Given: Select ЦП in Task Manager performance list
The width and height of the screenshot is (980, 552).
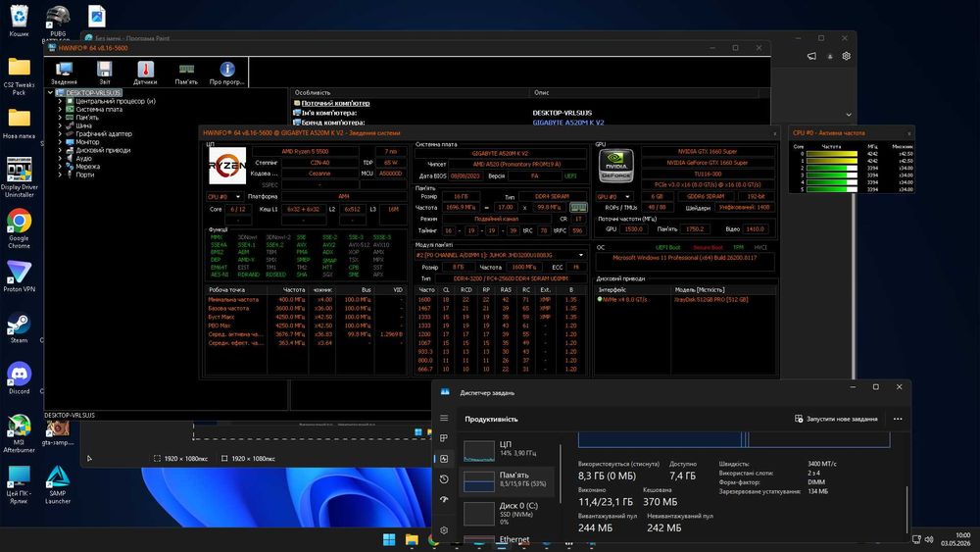Looking at the screenshot, I should (x=508, y=449).
